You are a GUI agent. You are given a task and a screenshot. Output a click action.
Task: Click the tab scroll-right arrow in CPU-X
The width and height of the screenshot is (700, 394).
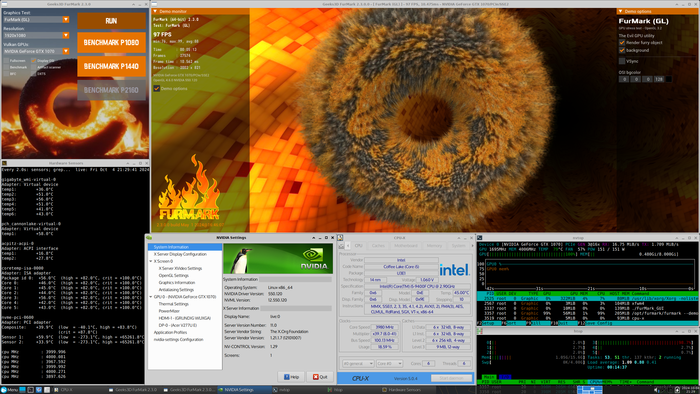[472, 246]
